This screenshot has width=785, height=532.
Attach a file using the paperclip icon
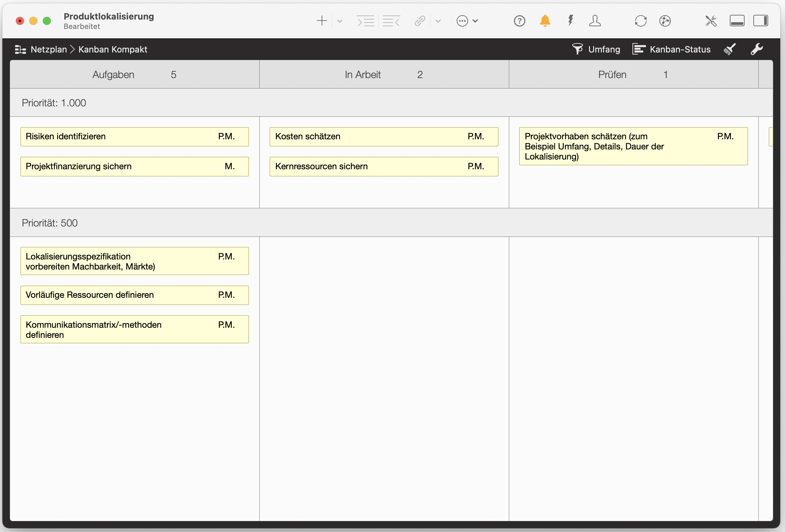[x=420, y=21]
